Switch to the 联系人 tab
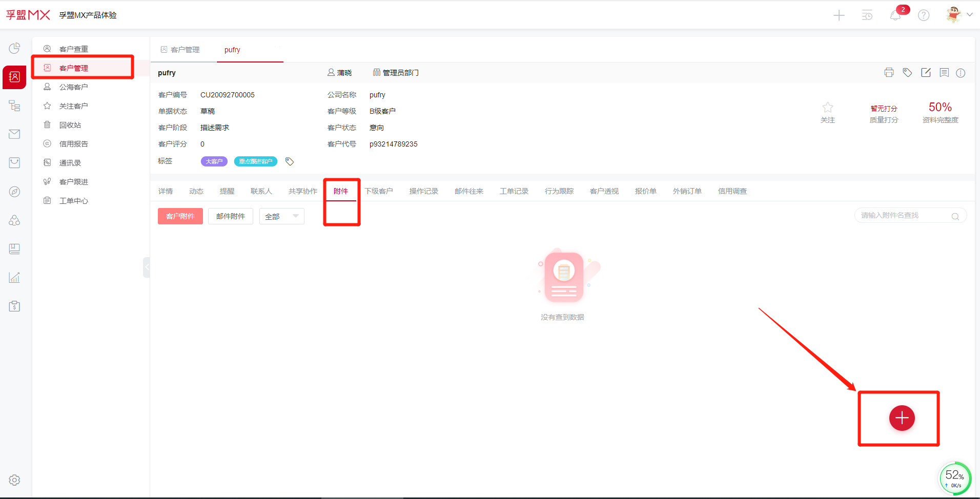Viewport: 980px width, 499px height. click(261, 191)
